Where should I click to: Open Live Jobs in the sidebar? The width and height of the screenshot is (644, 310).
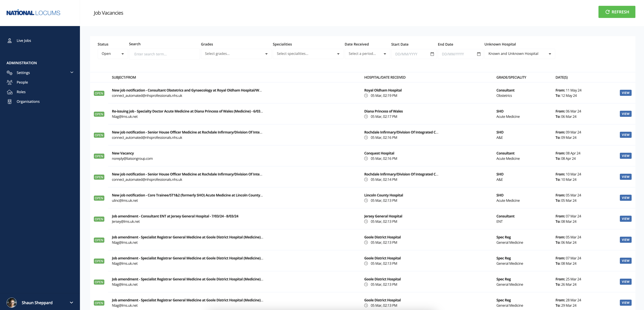(24, 41)
